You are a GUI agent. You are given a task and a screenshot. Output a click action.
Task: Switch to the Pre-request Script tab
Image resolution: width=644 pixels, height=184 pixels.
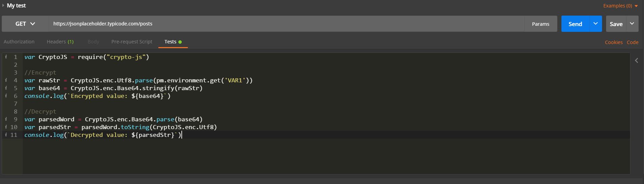[132, 42]
